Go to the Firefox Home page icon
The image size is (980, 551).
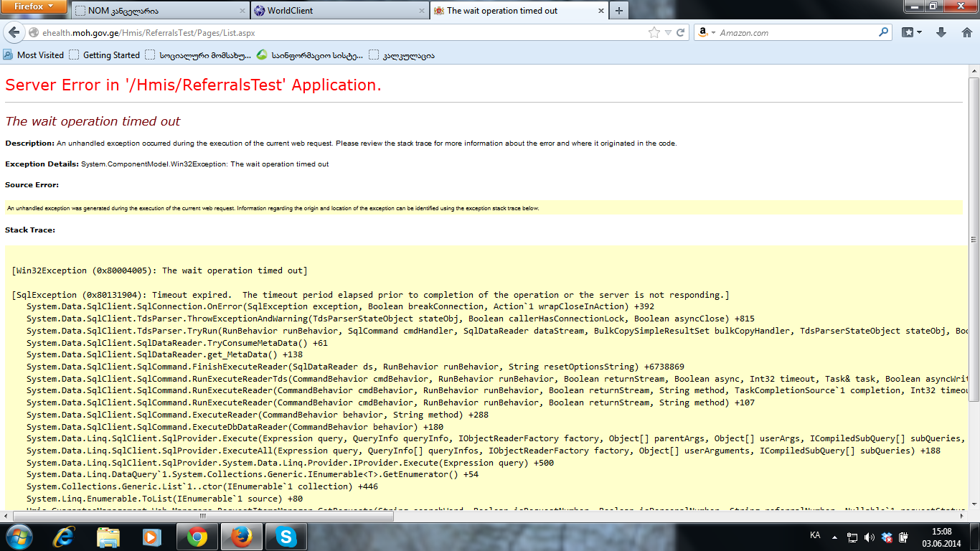click(966, 33)
